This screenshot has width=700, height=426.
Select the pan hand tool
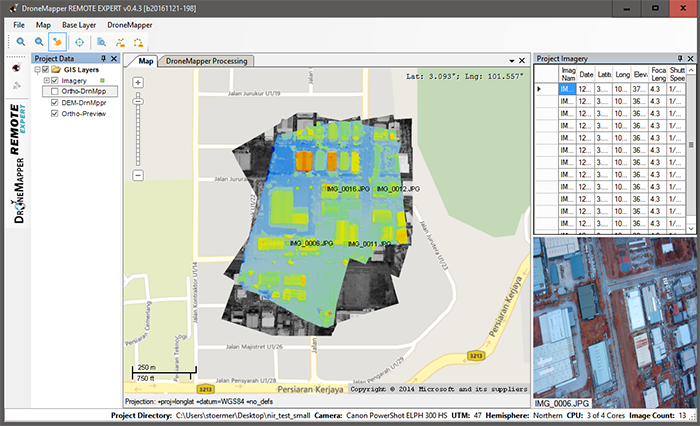pos(58,42)
